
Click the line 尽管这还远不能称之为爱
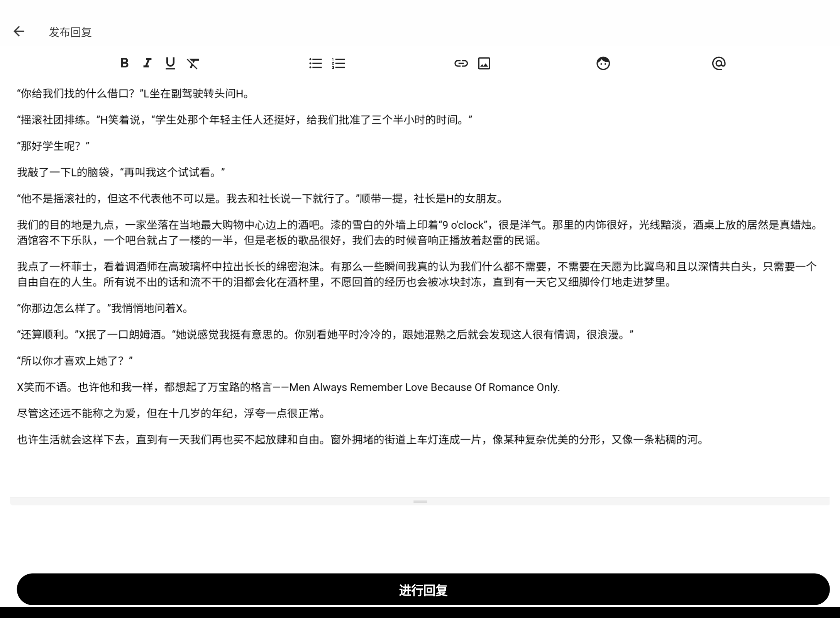click(172, 414)
